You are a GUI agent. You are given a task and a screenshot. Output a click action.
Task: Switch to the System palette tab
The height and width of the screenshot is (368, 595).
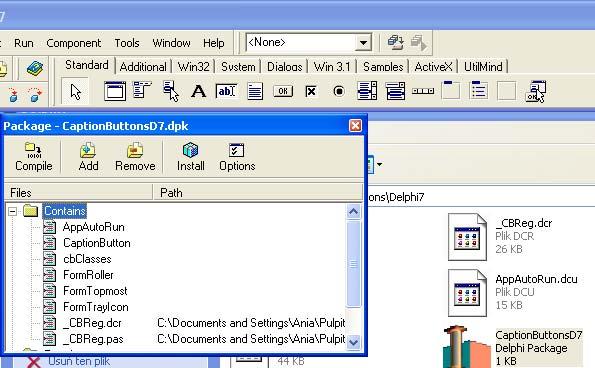[x=238, y=67]
